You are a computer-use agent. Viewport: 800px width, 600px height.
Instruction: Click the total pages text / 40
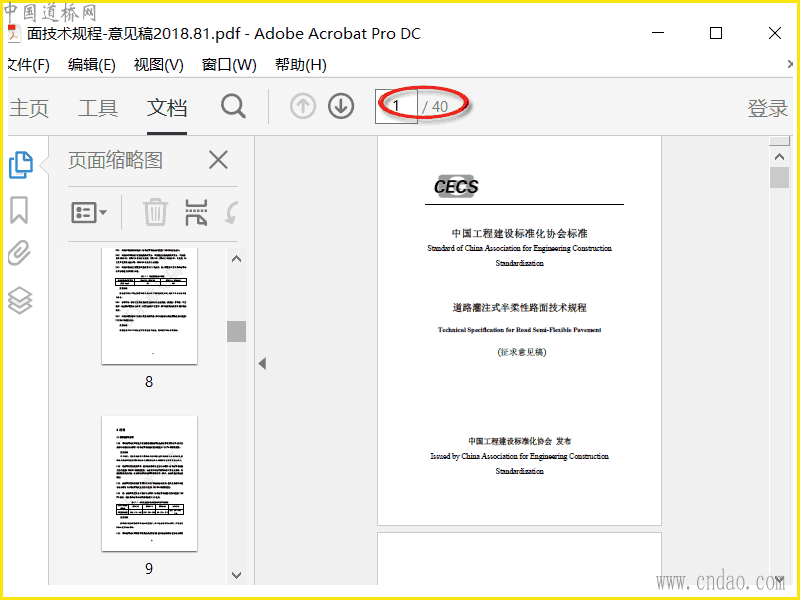pyautogui.click(x=435, y=107)
